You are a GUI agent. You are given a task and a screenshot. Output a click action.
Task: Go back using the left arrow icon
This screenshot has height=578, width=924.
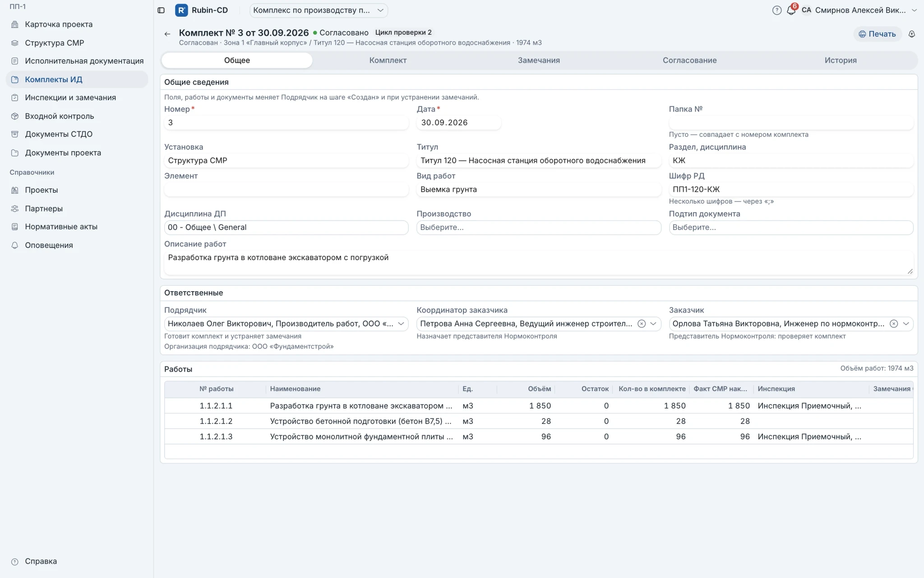(167, 34)
